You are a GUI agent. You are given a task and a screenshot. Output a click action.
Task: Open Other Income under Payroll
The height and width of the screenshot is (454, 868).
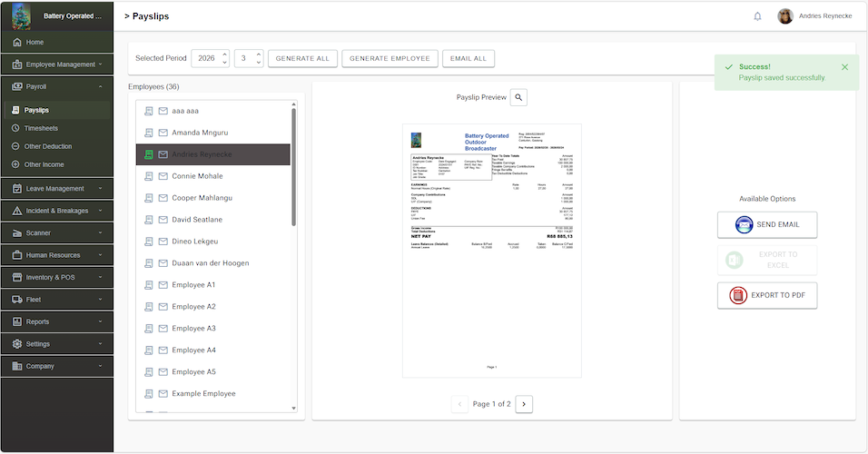(x=58, y=164)
